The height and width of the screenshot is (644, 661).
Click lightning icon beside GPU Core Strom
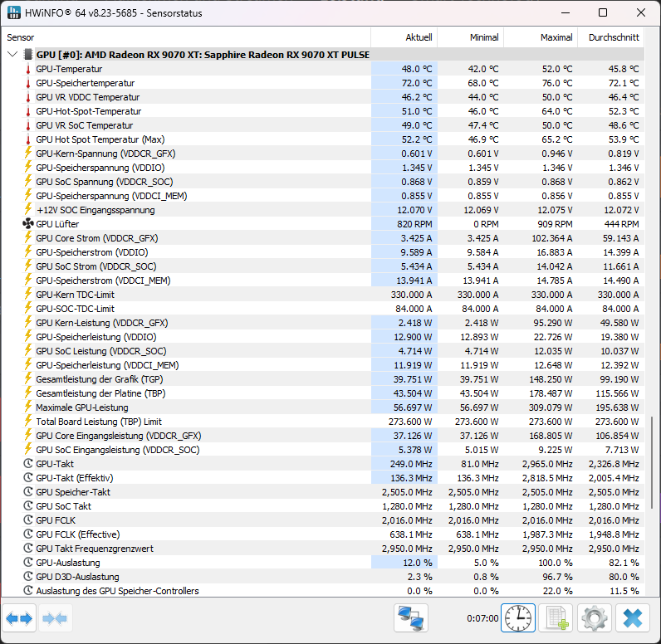(x=28, y=237)
